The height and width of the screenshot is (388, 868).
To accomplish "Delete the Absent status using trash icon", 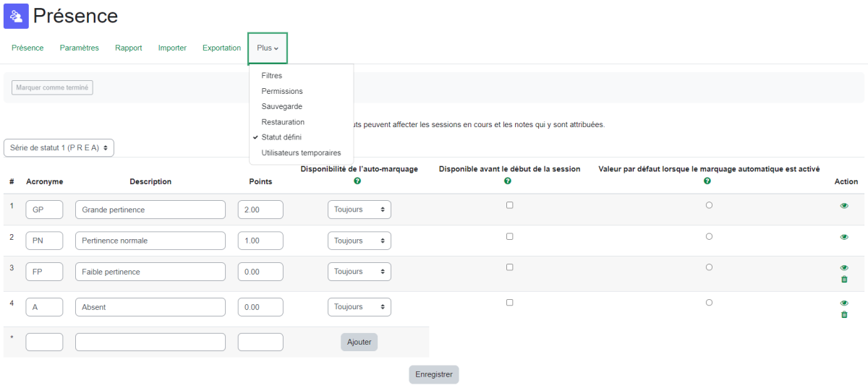I will pyautogui.click(x=844, y=315).
